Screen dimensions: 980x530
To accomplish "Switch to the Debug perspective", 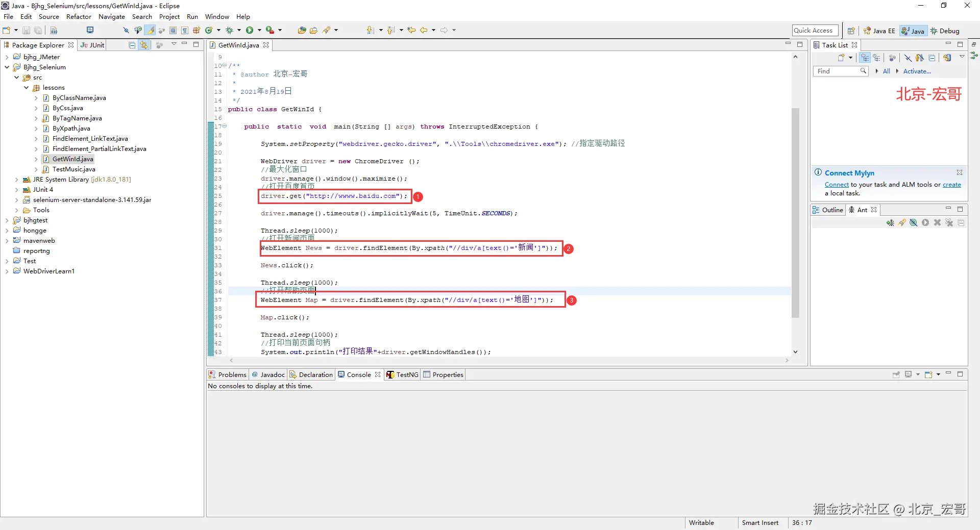I will 945,31.
